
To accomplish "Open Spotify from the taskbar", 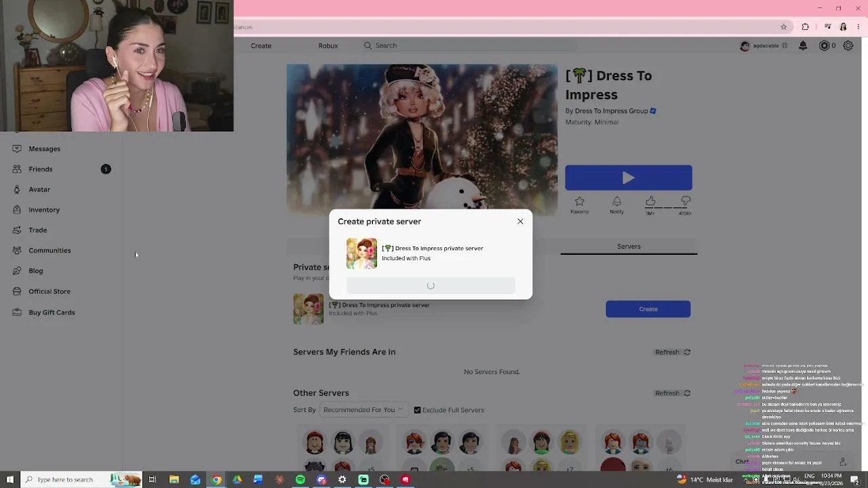I will [x=300, y=480].
